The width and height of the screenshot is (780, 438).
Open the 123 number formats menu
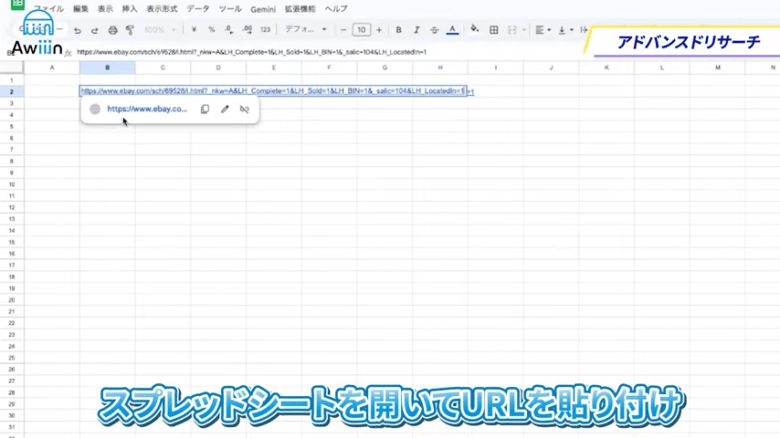pyautogui.click(x=265, y=30)
